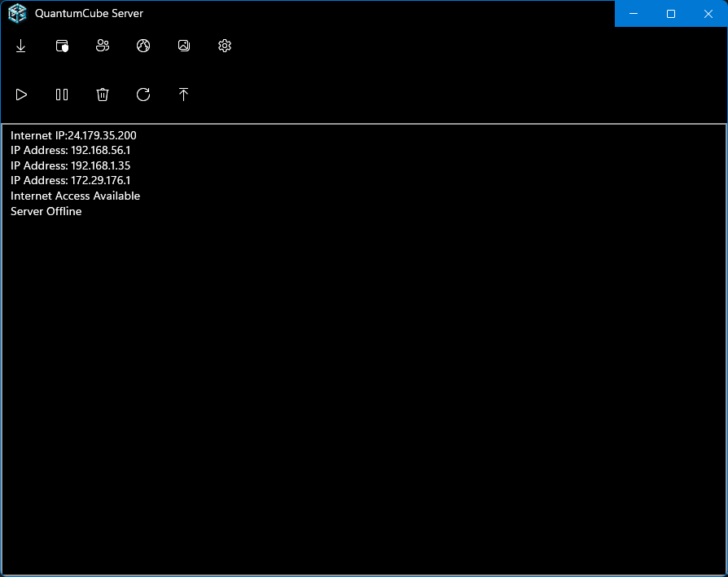The width and height of the screenshot is (728, 577).
Task: Click the upload arrow icon
Action: 184,95
